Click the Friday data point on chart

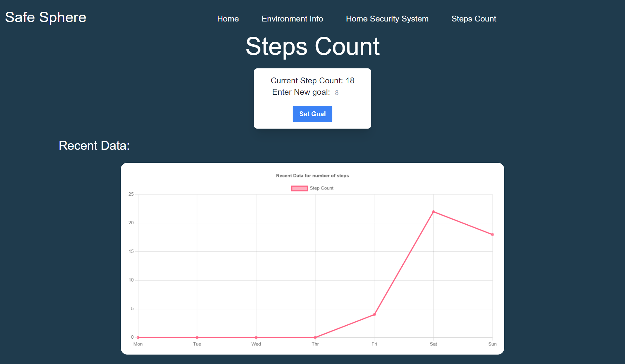[x=374, y=315]
